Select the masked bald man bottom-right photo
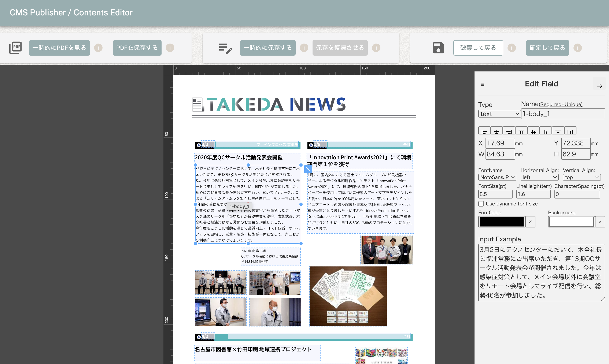609x364 pixels. (275, 312)
